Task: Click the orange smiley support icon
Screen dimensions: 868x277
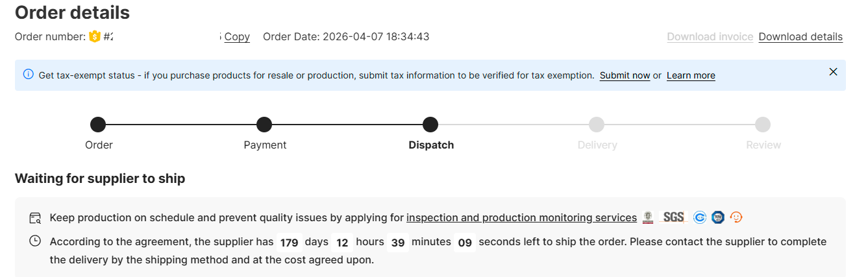Action: coord(736,217)
